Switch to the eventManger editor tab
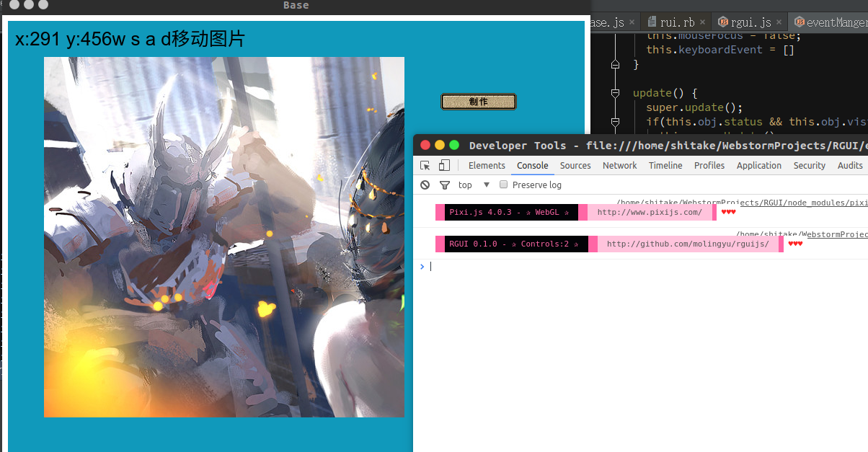This screenshot has height=452, width=868. click(x=829, y=22)
